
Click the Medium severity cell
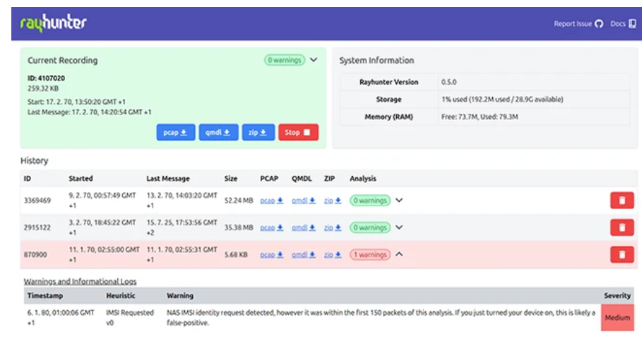[617, 318]
